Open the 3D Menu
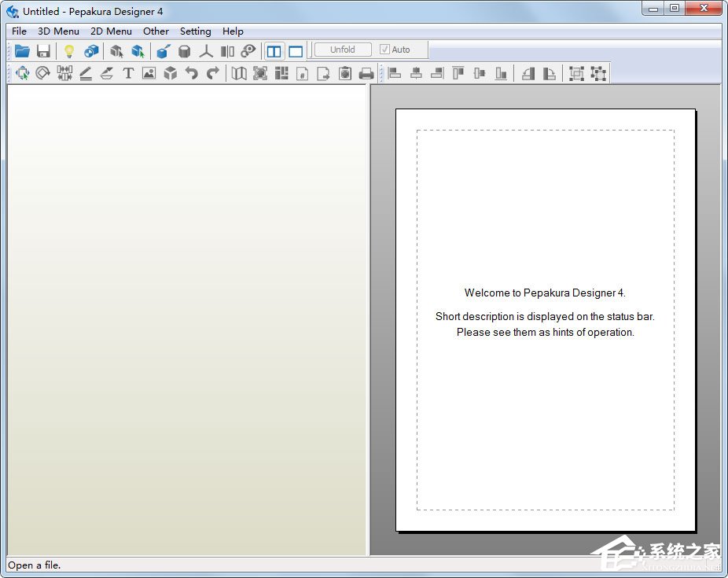Image resolution: width=728 pixels, height=578 pixels. (58, 31)
